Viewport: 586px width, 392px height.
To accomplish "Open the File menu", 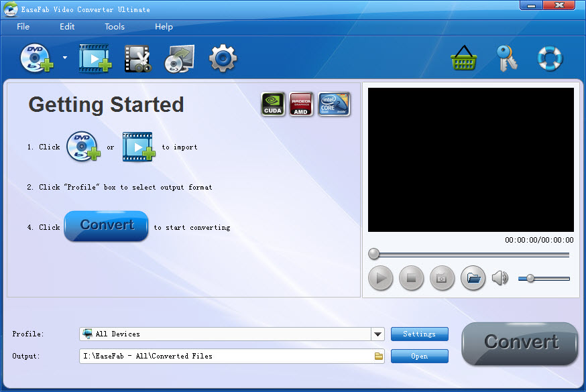I will click(23, 27).
